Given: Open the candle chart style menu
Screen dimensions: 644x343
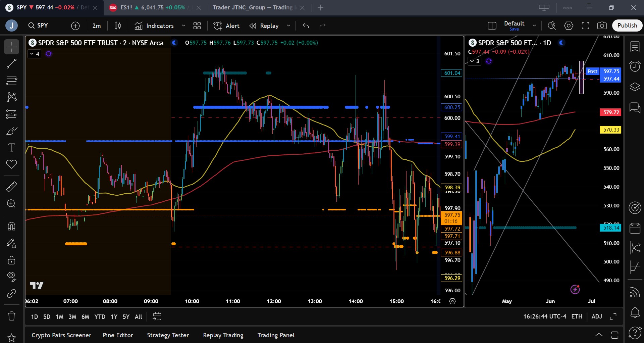Looking at the screenshot, I should pos(118,26).
